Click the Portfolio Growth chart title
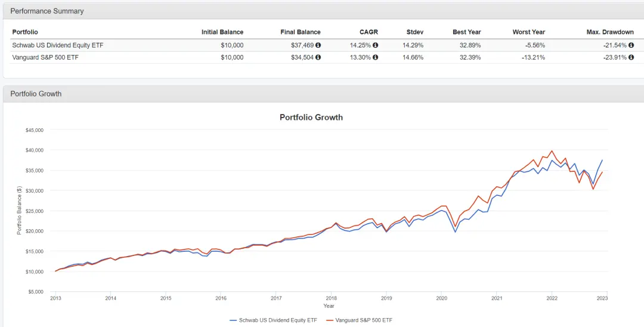The width and height of the screenshot is (644, 327). pyautogui.click(x=311, y=118)
